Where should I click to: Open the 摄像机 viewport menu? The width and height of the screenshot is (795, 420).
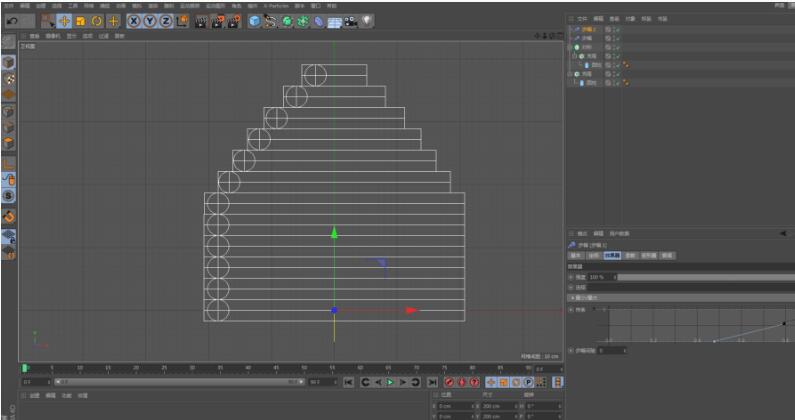pos(51,35)
